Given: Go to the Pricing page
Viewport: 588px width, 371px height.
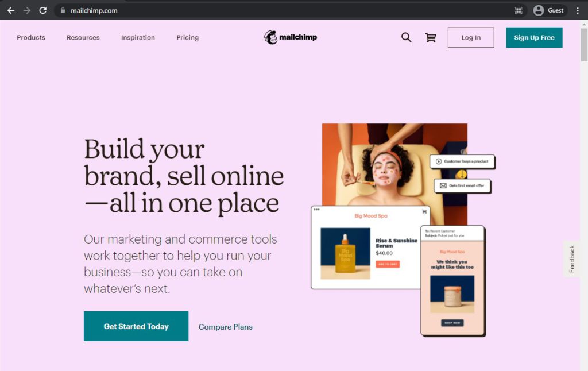Looking at the screenshot, I should [188, 37].
